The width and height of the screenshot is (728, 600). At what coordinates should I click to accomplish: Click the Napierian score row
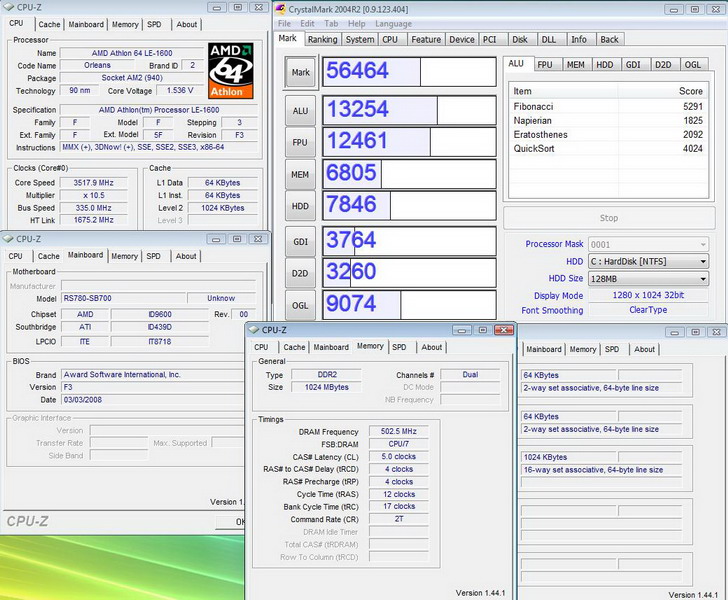[x=608, y=120]
